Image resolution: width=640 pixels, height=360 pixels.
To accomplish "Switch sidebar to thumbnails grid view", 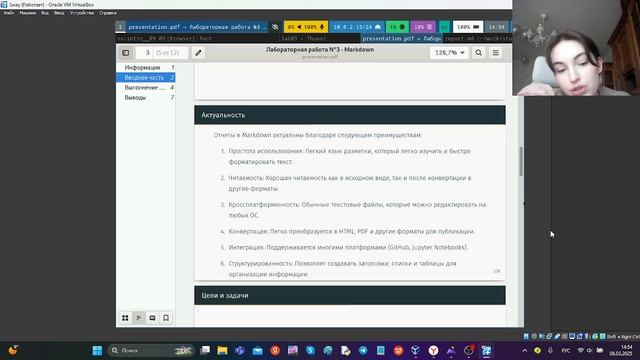I will 125,318.
